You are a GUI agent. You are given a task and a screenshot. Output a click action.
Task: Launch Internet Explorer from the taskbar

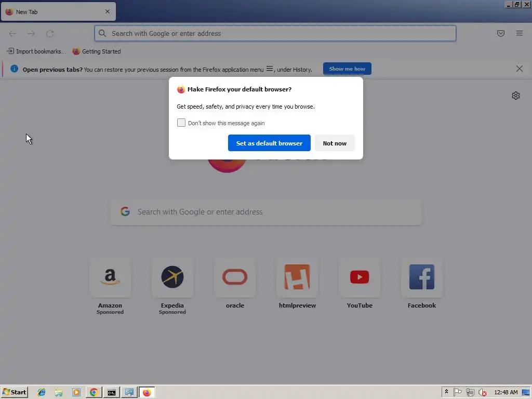42,393
